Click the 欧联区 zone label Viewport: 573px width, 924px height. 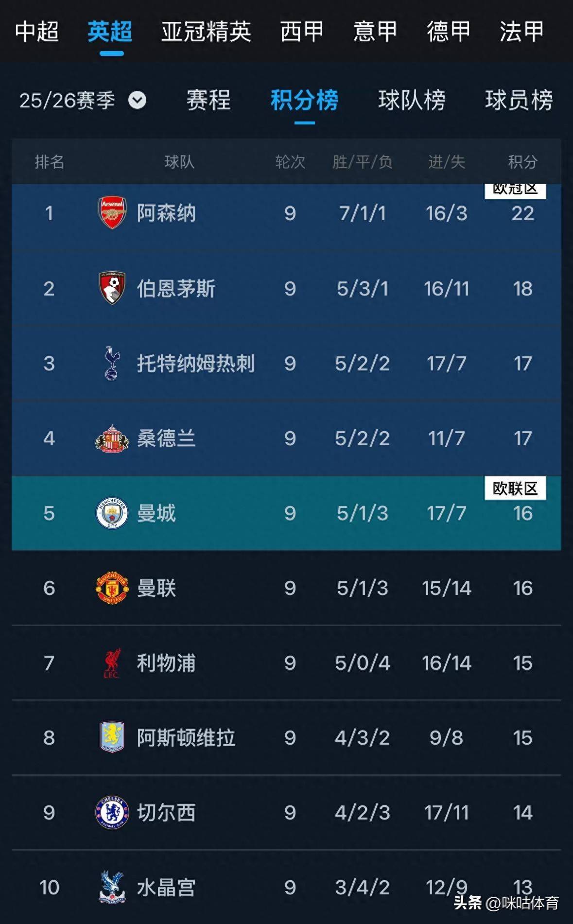click(x=515, y=488)
